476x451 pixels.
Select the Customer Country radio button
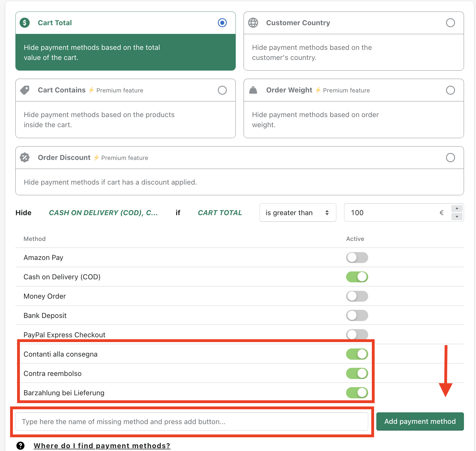tap(451, 23)
